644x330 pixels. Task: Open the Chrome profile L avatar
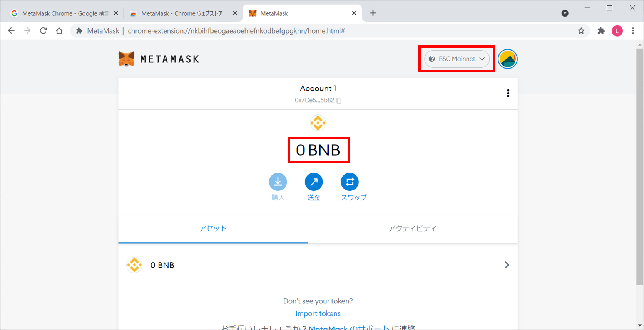coord(617,31)
